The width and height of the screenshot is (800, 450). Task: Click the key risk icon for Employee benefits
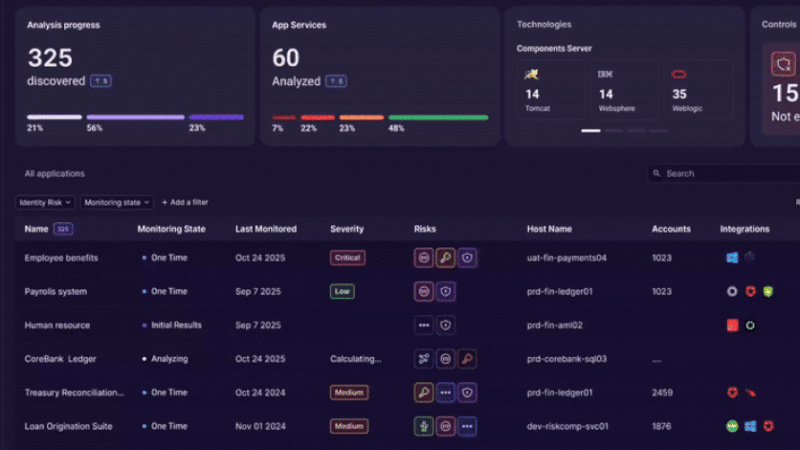pos(445,258)
